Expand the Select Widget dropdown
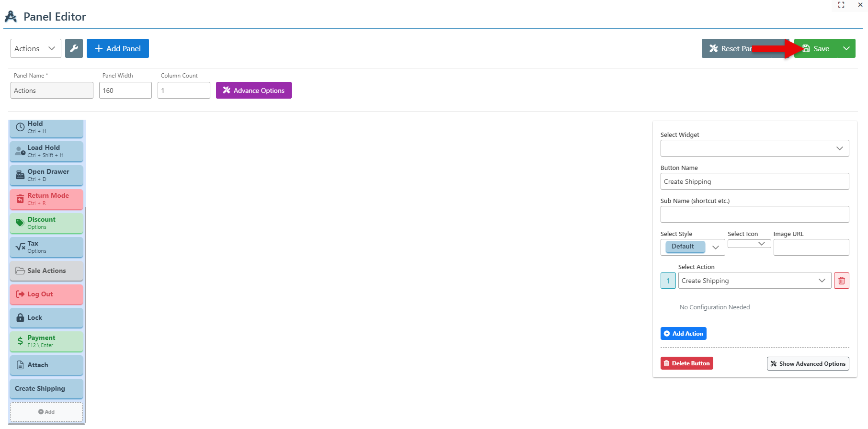Image resolution: width=868 pixels, height=429 pixels. [x=754, y=148]
